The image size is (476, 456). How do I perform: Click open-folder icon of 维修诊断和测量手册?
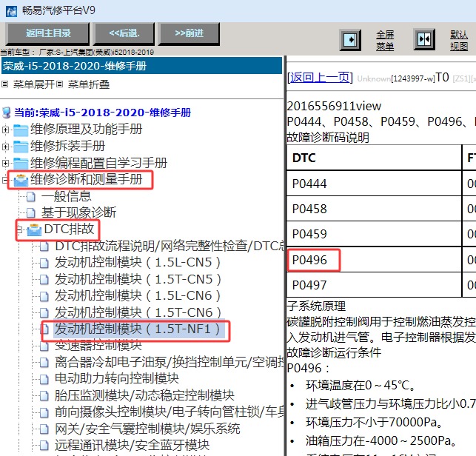pyautogui.click(x=21, y=180)
